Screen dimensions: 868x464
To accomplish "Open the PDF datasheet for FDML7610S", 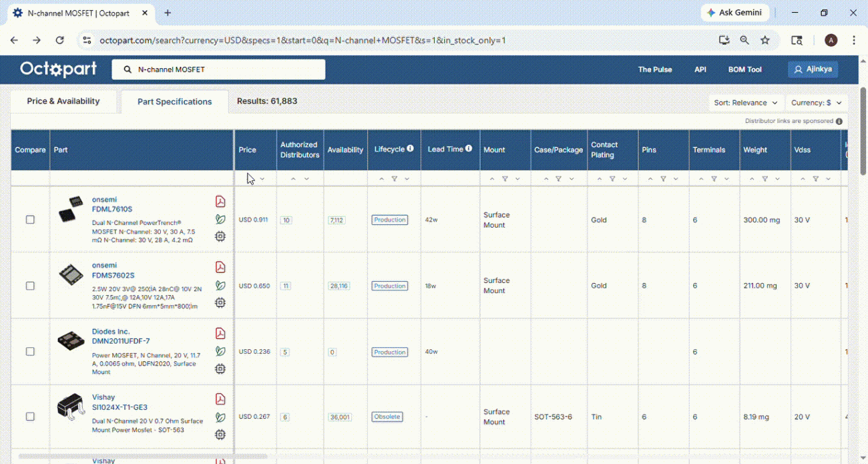I will (x=220, y=202).
